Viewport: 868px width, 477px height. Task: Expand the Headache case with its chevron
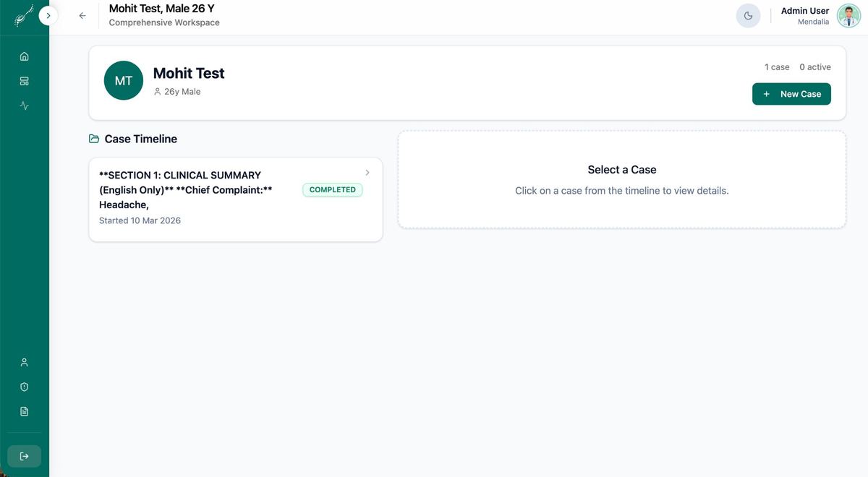coord(367,173)
